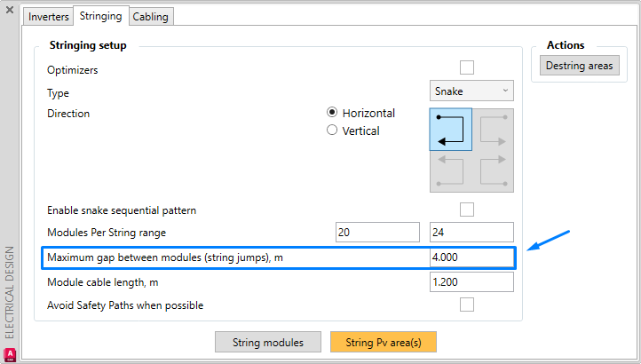Screen dimensions: 641x364
Task: Select the Horizontal direction radio button
Action: click(332, 112)
